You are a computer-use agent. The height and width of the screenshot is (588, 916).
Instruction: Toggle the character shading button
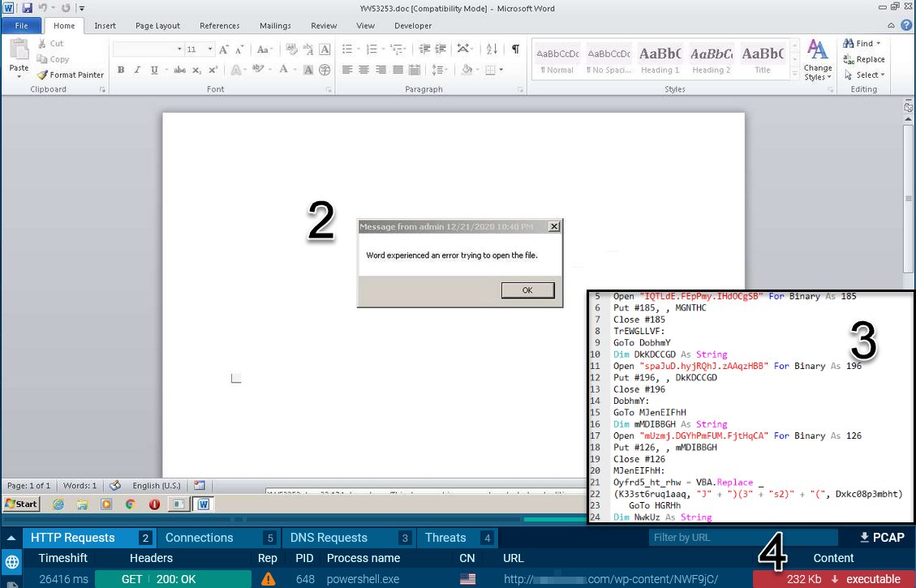pos(308,70)
